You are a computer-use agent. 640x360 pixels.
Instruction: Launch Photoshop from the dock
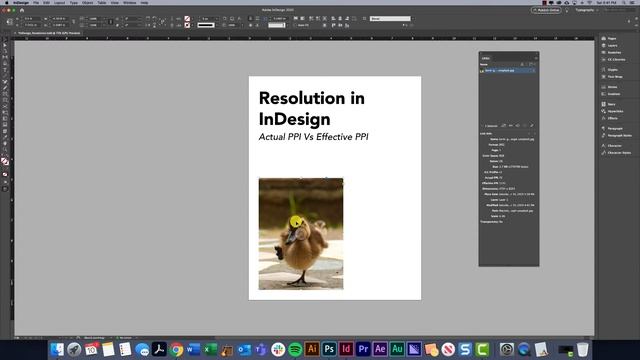329,349
